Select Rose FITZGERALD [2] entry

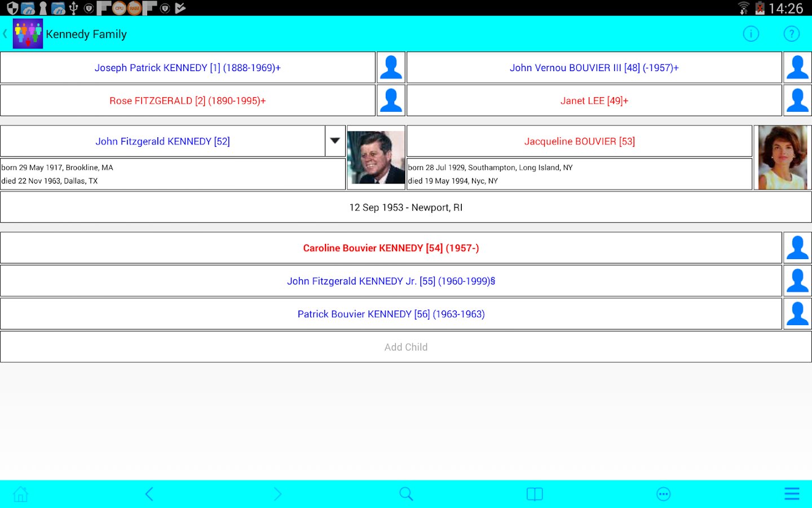pyautogui.click(x=188, y=100)
